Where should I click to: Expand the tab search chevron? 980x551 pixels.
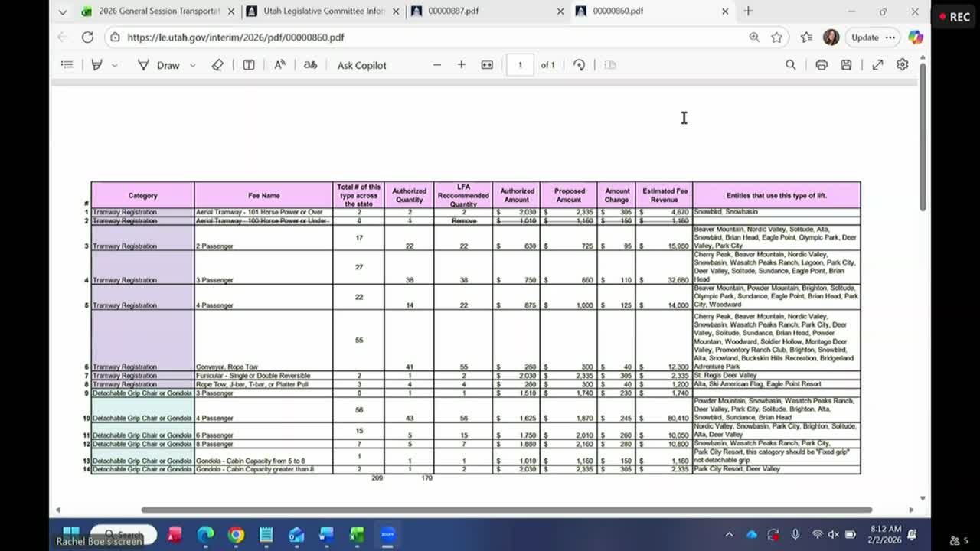pos(63,11)
